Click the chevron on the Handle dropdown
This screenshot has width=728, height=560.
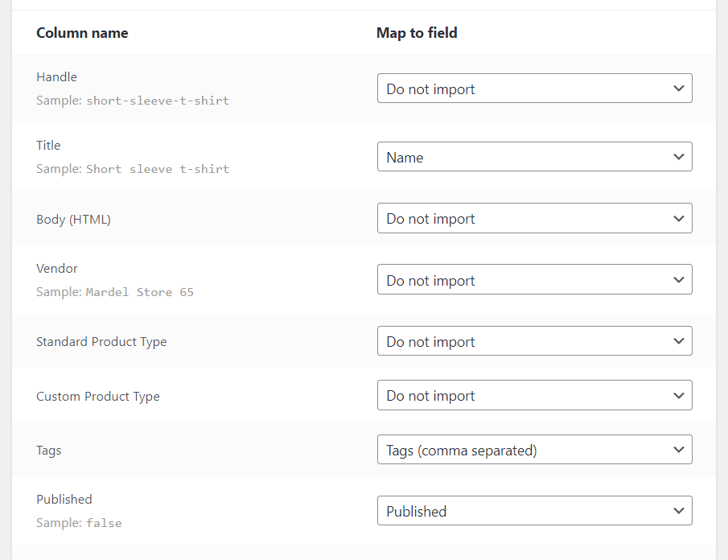[x=678, y=89]
